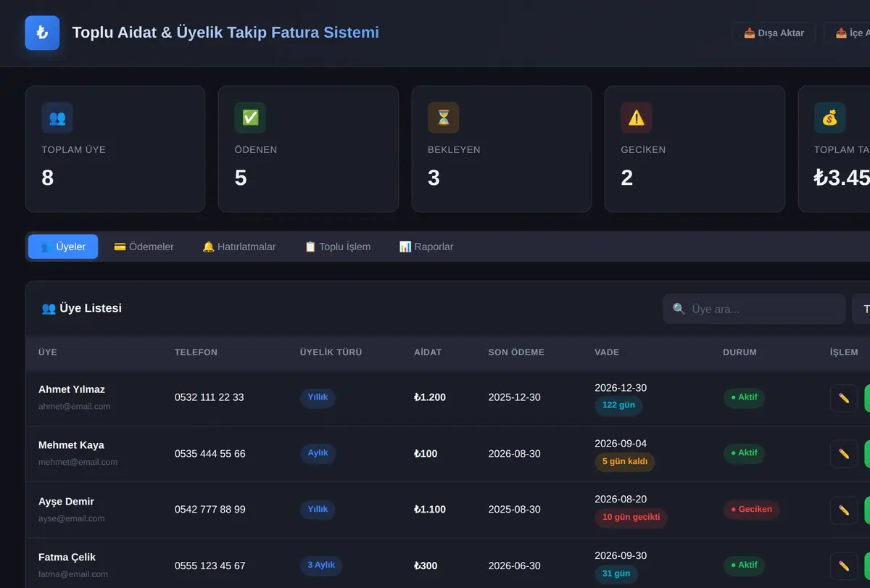The image size is (870, 588).
Task: Click the Vade column header
Action: (x=607, y=352)
